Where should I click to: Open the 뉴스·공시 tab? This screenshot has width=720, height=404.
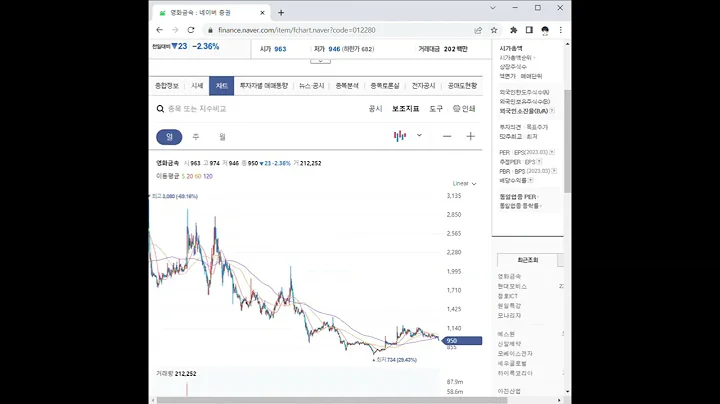tap(311, 86)
